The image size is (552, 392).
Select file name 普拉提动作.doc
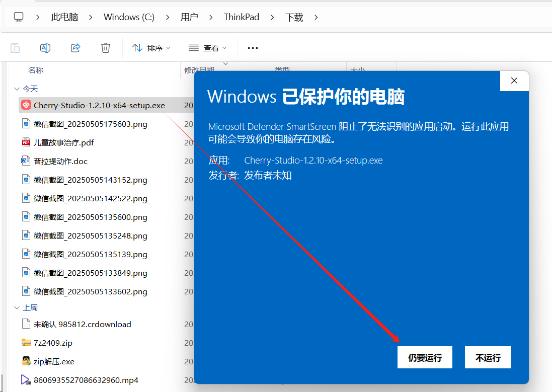[x=60, y=162]
